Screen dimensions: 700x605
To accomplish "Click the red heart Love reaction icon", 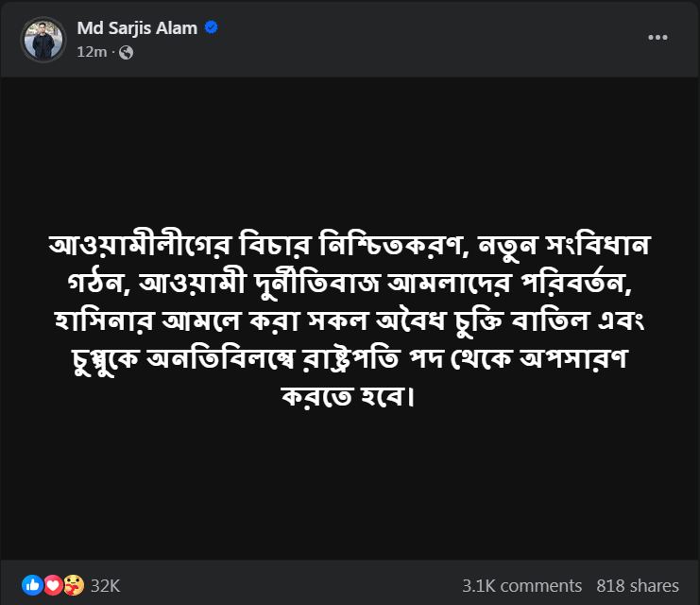I will click(53, 585).
